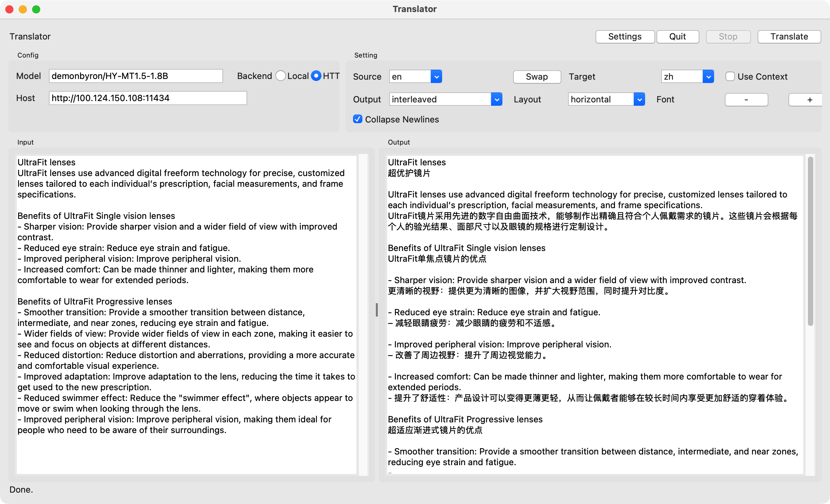The width and height of the screenshot is (830, 504).
Task: Open the Settings dialog
Action: pos(625,36)
